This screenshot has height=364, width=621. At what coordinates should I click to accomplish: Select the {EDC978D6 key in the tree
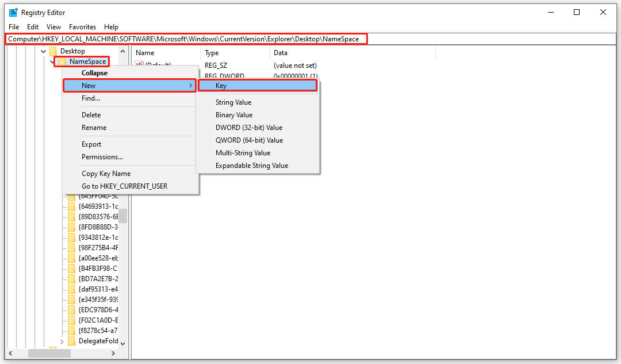[x=98, y=310]
